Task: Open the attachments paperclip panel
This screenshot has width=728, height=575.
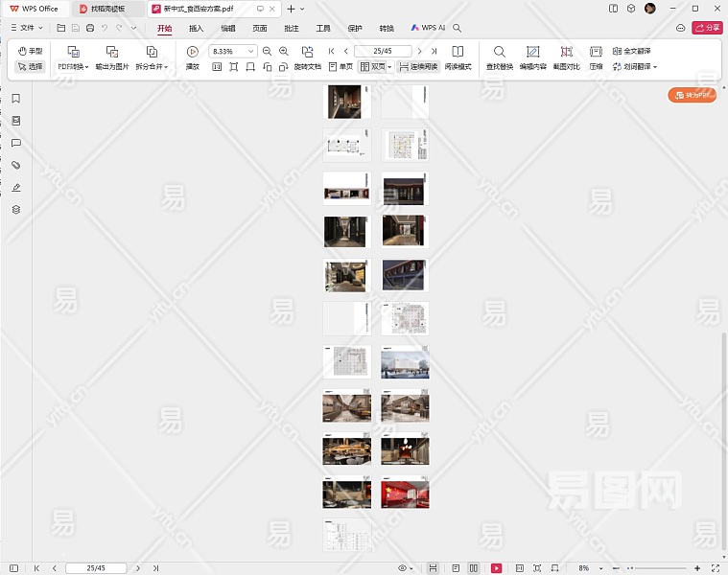Action: tap(15, 165)
